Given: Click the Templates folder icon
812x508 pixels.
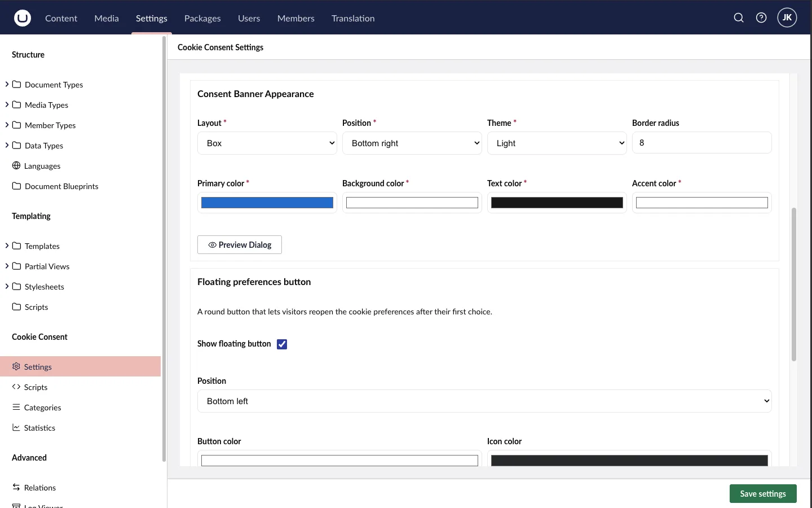Looking at the screenshot, I should tap(17, 246).
